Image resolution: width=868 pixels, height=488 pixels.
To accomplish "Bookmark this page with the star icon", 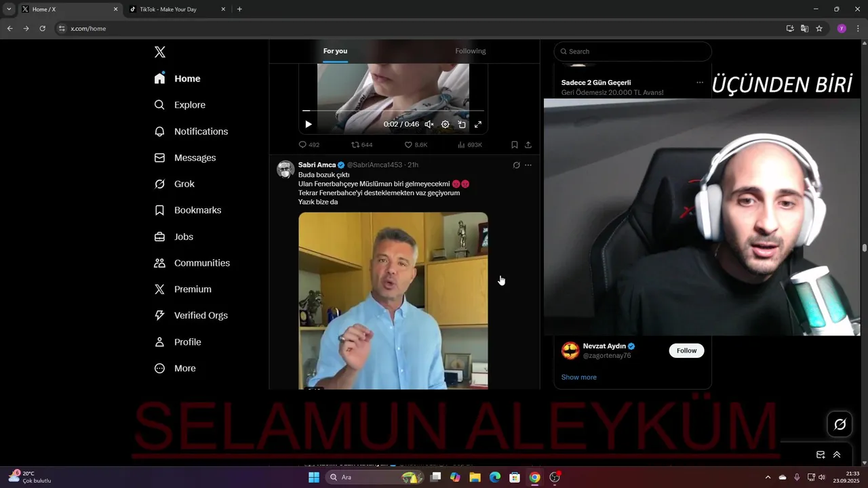I will click(819, 28).
